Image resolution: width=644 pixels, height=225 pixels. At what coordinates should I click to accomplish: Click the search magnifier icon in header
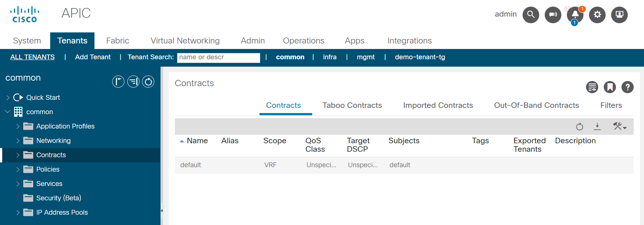531,15
